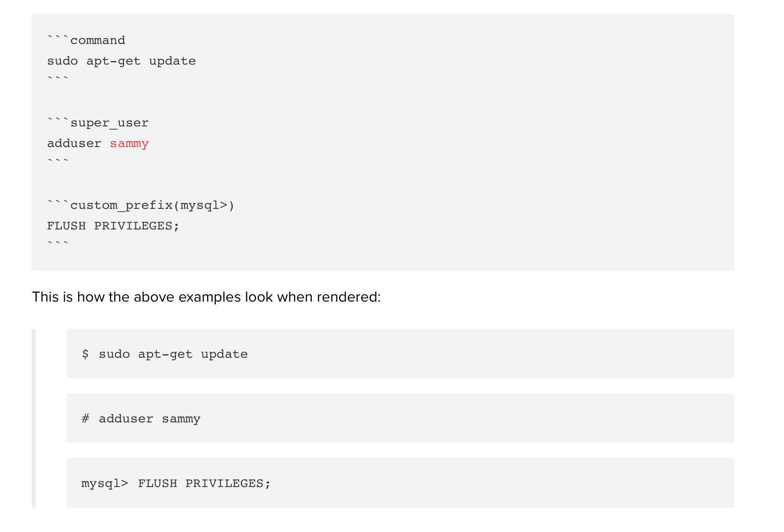
Task: Click the red 'sammy' variable text
Action: coord(129,143)
